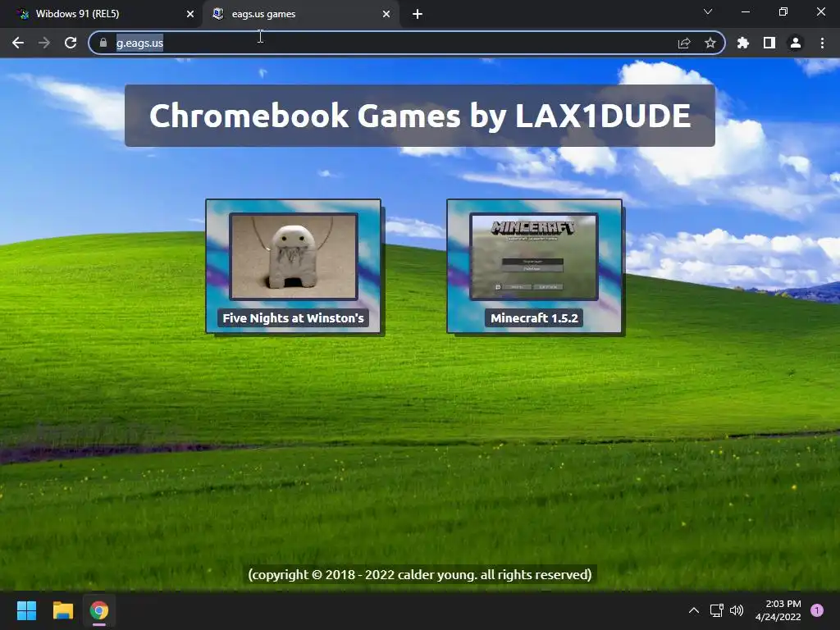Go back to the previous page
The image size is (840, 630).
[x=18, y=43]
